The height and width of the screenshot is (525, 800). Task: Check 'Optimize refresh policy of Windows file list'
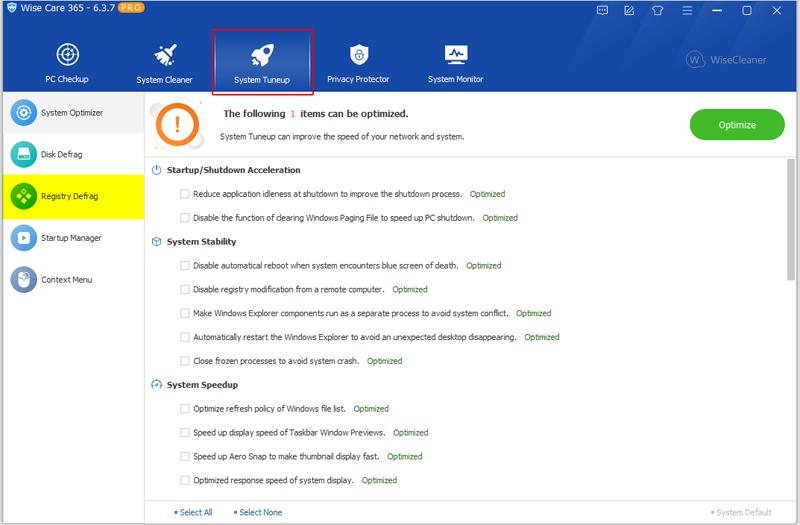185,409
